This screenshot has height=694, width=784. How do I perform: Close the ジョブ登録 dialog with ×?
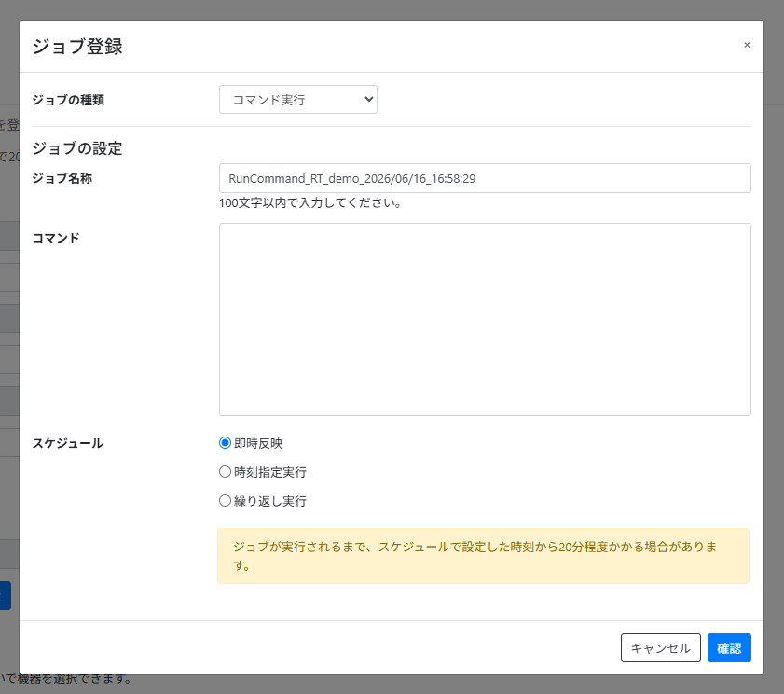coord(747,45)
